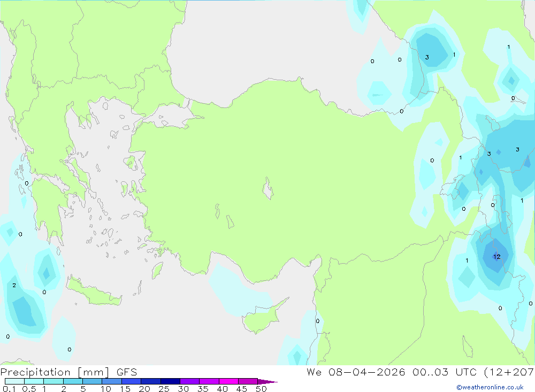Click the legend label '0.1'
This screenshot has width=535, height=392.
(x=9, y=389)
